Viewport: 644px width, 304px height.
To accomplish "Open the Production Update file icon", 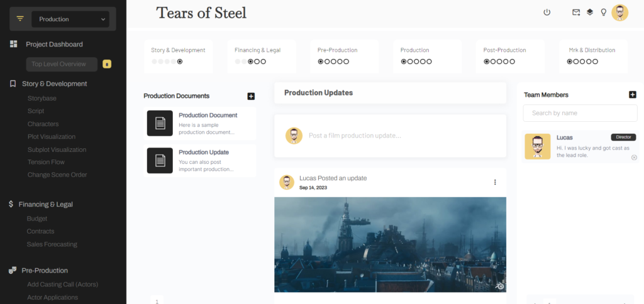I will [160, 160].
